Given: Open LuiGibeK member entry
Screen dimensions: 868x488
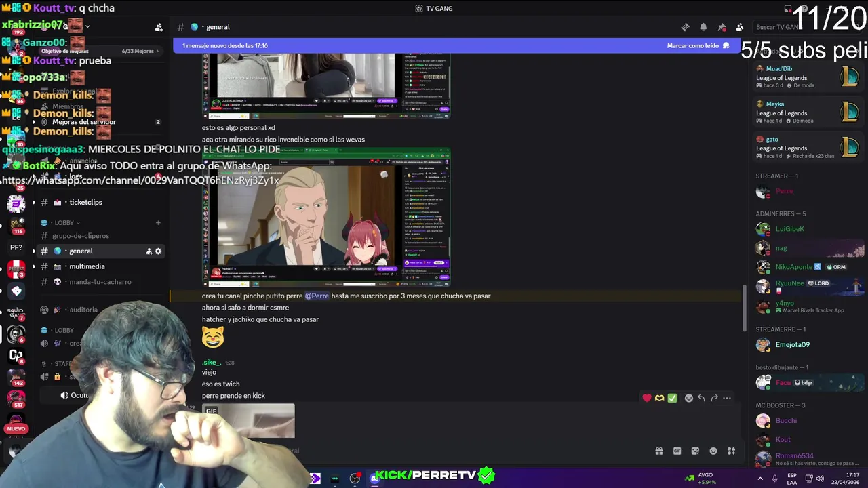Looking at the screenshot, I should click(x=807, y=229).
